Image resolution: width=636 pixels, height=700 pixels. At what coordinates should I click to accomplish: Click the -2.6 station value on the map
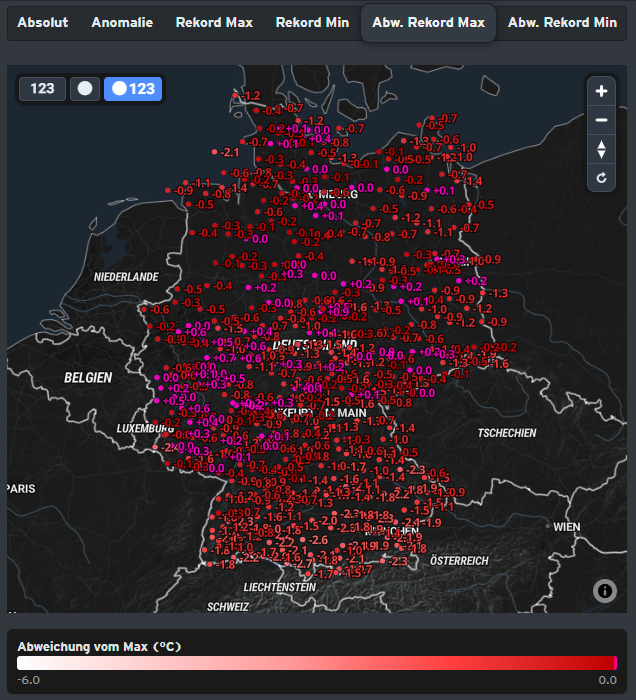[318, 540]
